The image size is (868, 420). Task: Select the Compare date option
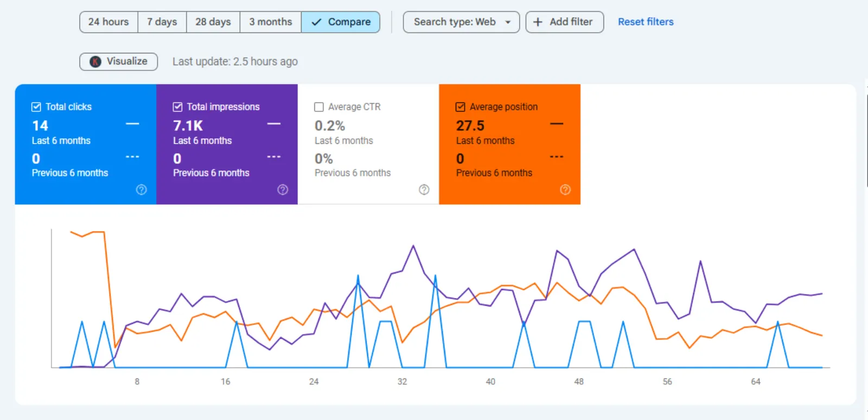341,22
